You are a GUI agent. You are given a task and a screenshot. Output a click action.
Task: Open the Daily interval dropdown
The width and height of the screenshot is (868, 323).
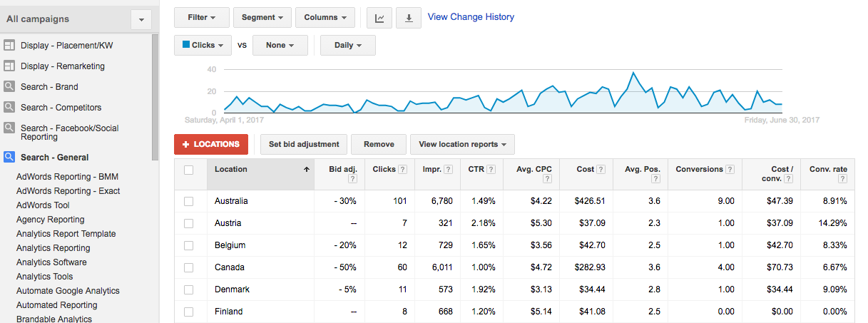pyautogui.click(x=347, y=46)
